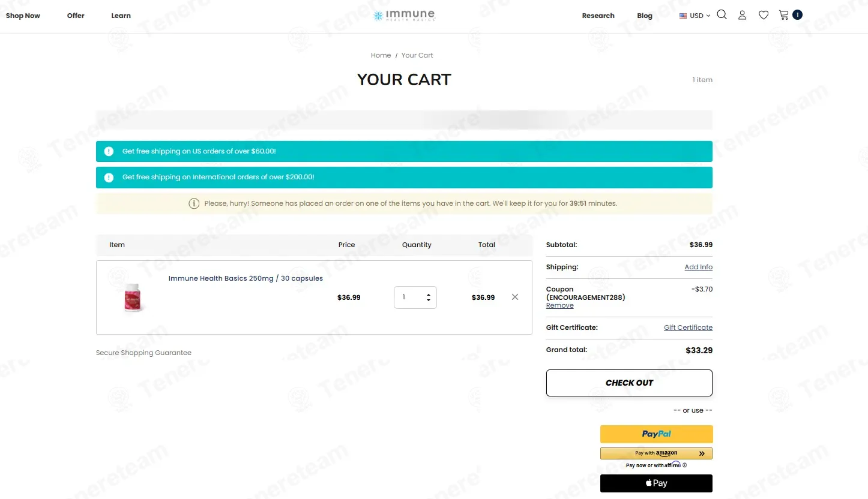Choose Pay with Amazon button
868x499 pixels.
[x=657, y=453]
